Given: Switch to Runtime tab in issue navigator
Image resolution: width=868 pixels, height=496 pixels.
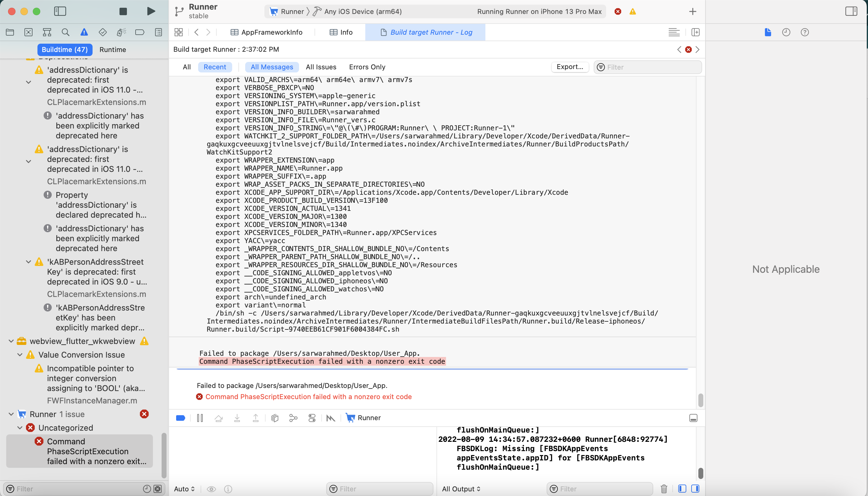Looking at the screenshot, I should [x=113, y=50].
